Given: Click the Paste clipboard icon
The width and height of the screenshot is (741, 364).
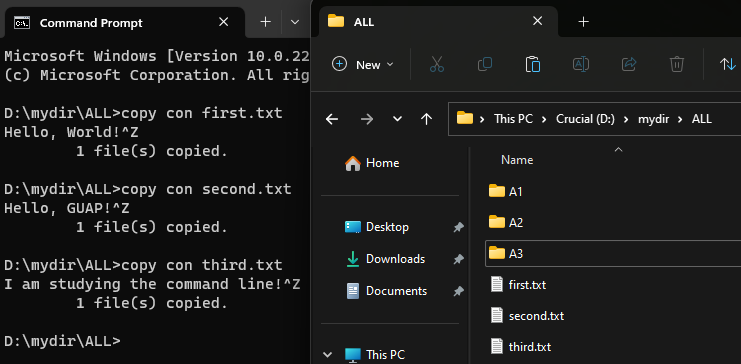Looking at the screenshot, I should point(533,64).
